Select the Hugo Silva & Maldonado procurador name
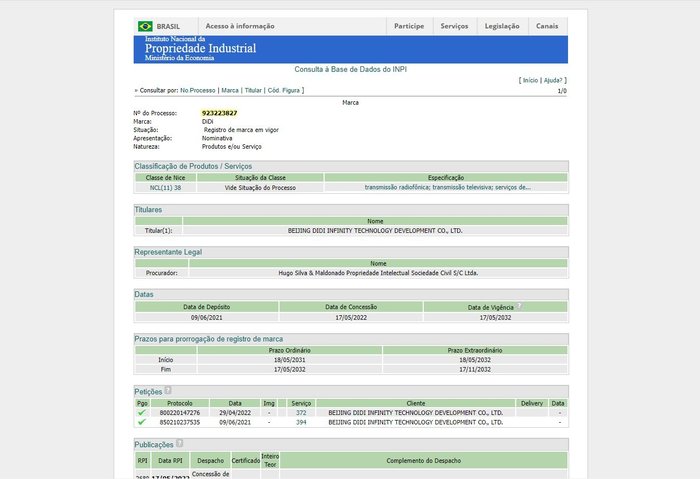The width and height of the screenshot is (700, 479). pos(378,273)
